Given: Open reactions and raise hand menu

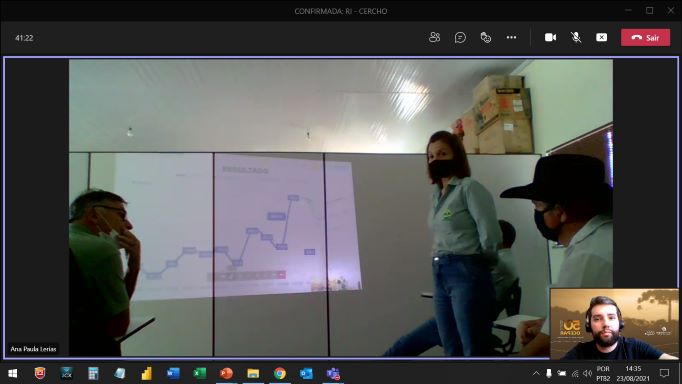Looking at the screenshot, I should pyautogui.click(x=485, y=37).
